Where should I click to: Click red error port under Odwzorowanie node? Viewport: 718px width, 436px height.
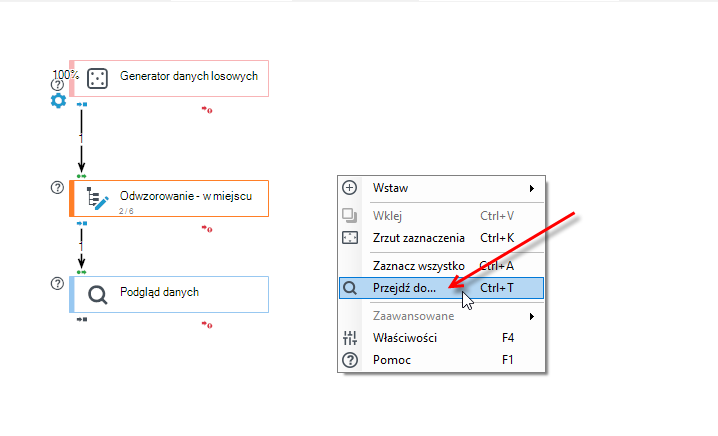[207, 229]
